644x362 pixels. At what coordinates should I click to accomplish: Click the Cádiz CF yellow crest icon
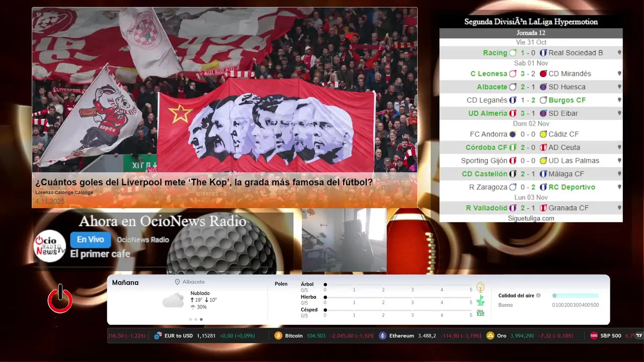coord(543,134)
